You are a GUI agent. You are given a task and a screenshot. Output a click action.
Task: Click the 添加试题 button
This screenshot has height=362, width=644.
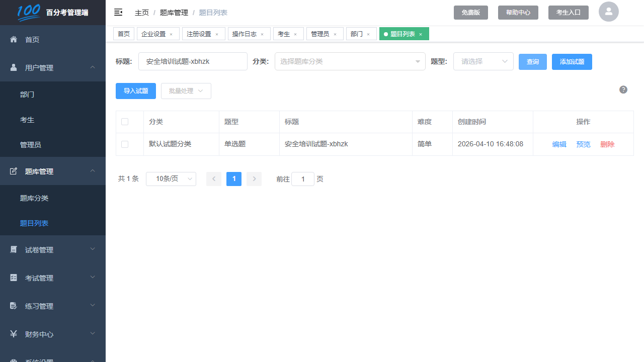[572, 62]
